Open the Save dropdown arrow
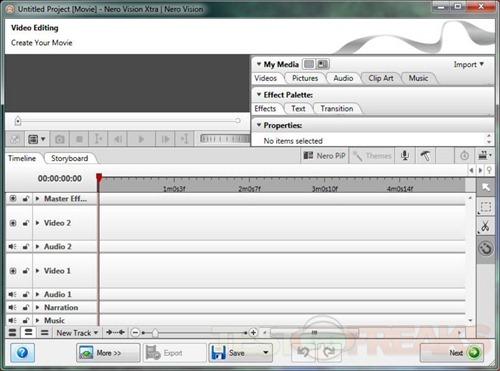The image size is (500, 371). [266, 352]
